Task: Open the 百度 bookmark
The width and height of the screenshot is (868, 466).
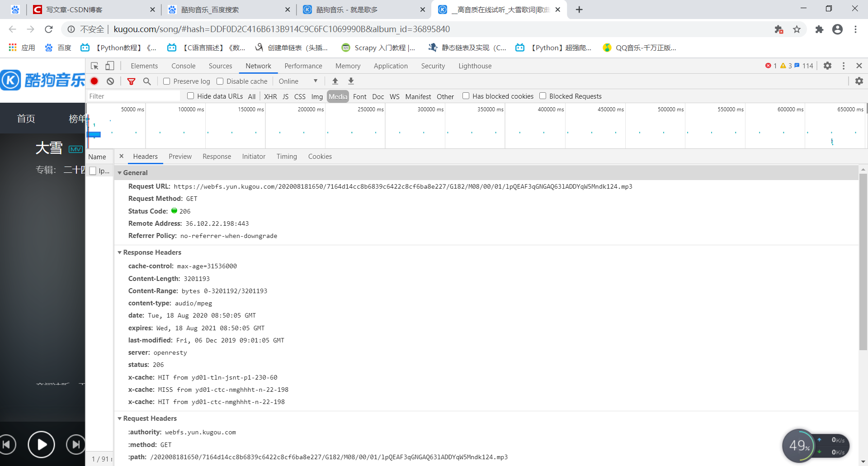Action: tap(58, 48)
